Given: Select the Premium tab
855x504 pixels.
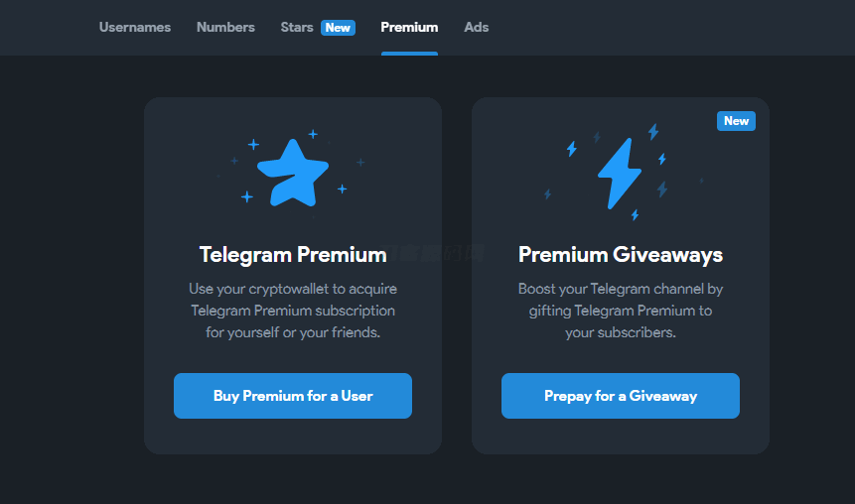Looking at the screenshot, I should click(x=409, y=28).
